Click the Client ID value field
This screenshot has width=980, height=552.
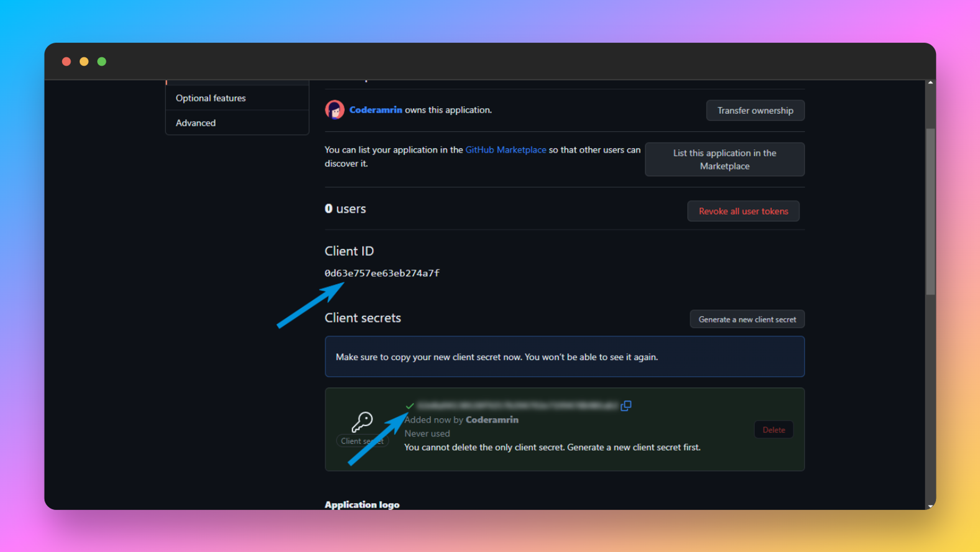(382, 273)
